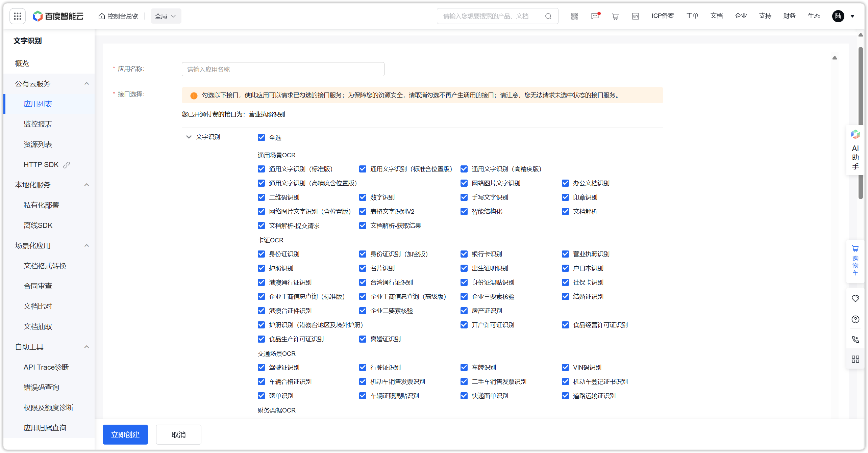Viewport: 868px width, 453px height.
Task: Open the app grid menu icon
Action: click(x=18, y=16)
